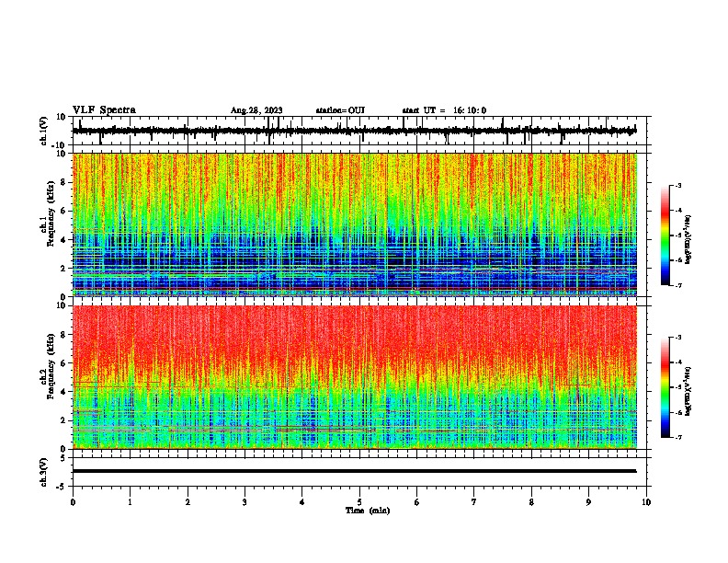This screenshot has width=728, height=563.
Task: Click the "-5" tick on ch.3 voltage axis
Action: point(62,487)
